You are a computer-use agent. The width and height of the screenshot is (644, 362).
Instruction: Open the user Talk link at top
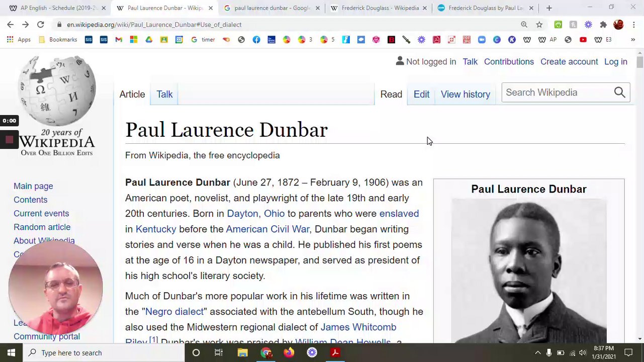[470, 61]
